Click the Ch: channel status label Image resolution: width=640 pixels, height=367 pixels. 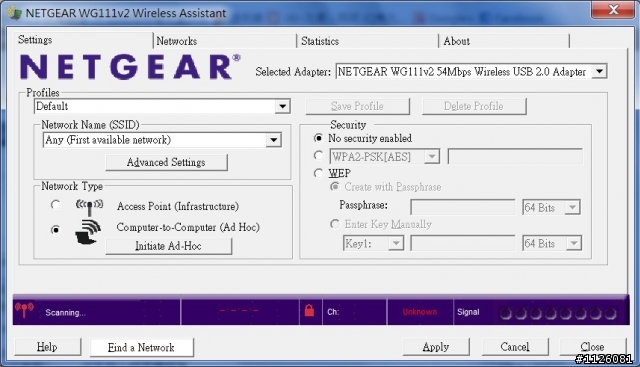coord(333,312)
